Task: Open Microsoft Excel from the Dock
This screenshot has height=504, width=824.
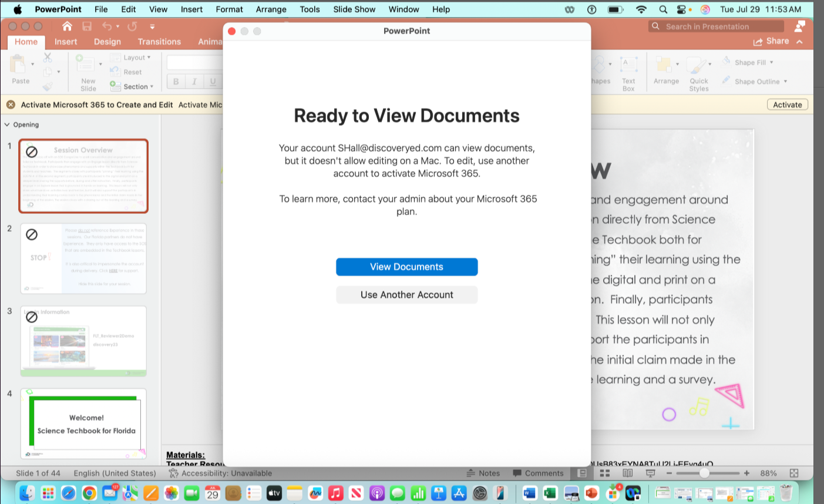Action: click(550, 493)
